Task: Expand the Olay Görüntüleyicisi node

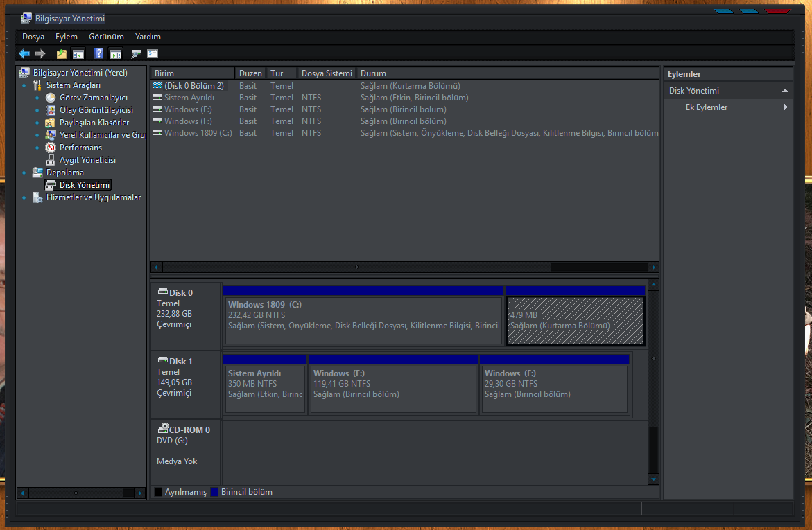Action: 37,110
